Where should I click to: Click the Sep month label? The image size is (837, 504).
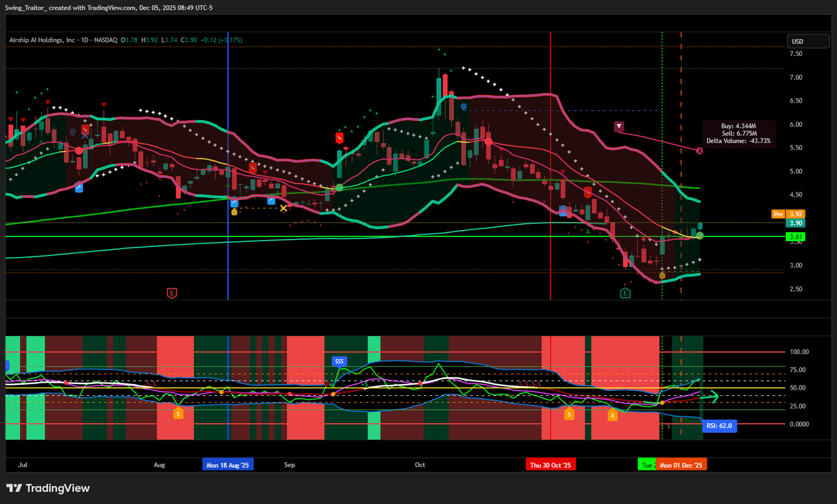[291, 464]
